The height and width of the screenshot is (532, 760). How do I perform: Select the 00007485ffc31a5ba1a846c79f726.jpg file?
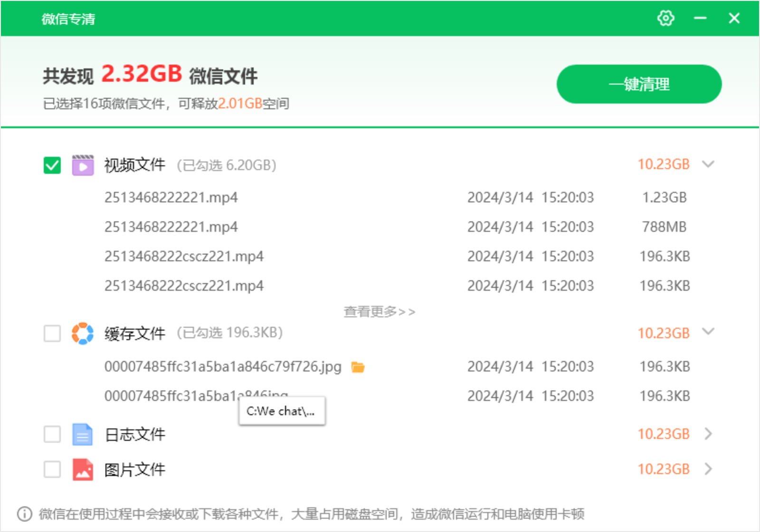click(x=223, y=367)
